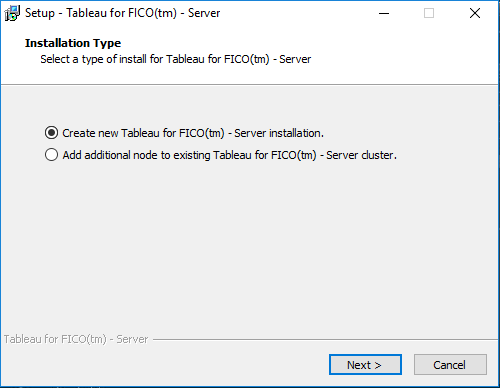Viewport: 500px width, 388px height.
Task: Click the 'Installation Type' heading
Action: (73, 43)
